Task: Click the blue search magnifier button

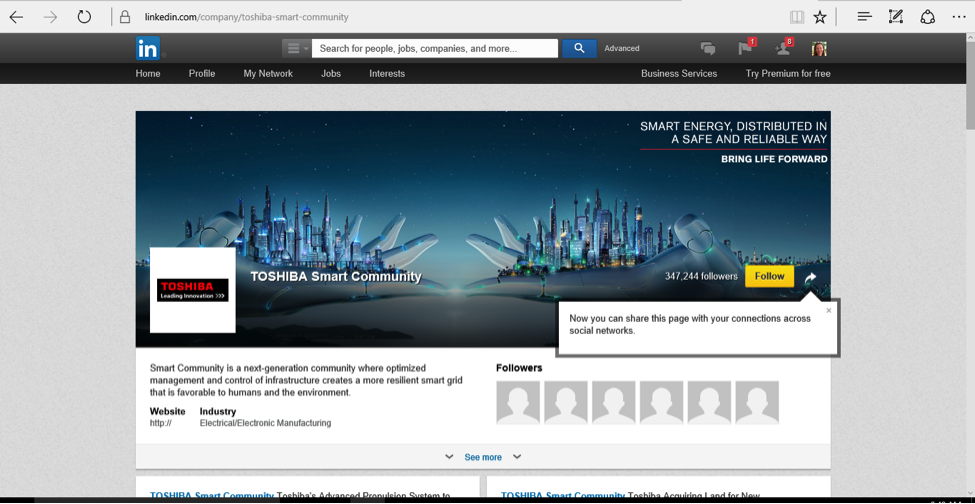Action: 579,48
